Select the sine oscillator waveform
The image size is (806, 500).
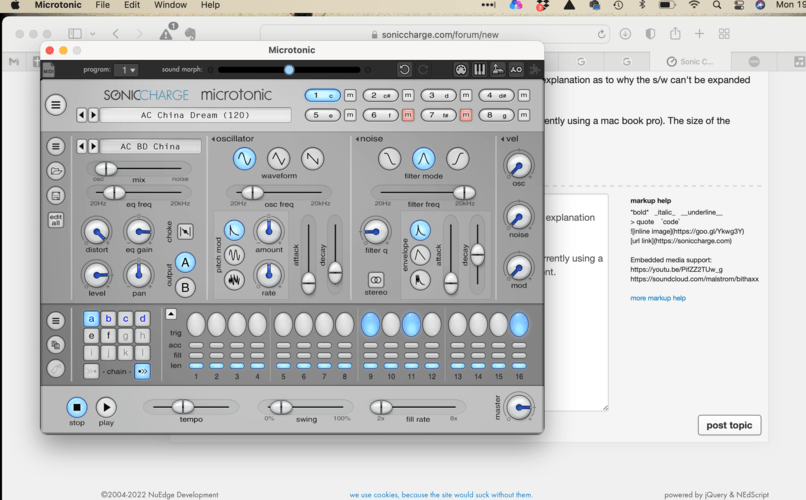[245, 159]
